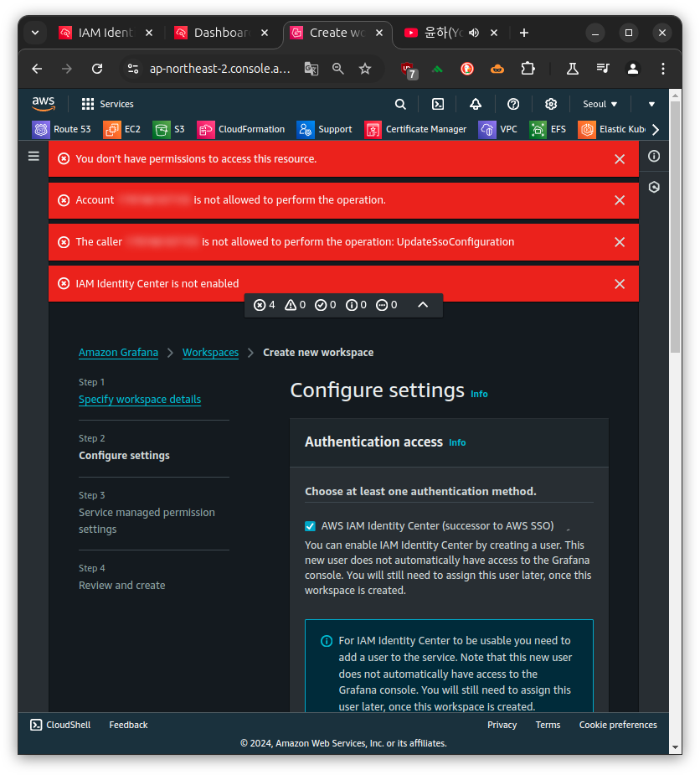Open the Privacy link
Viewport: 700px width, 775px height.
502,725
